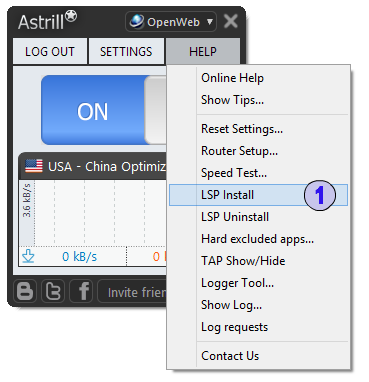
Task: Click the LOG OUT tab
Action: (x=50, y=51)
